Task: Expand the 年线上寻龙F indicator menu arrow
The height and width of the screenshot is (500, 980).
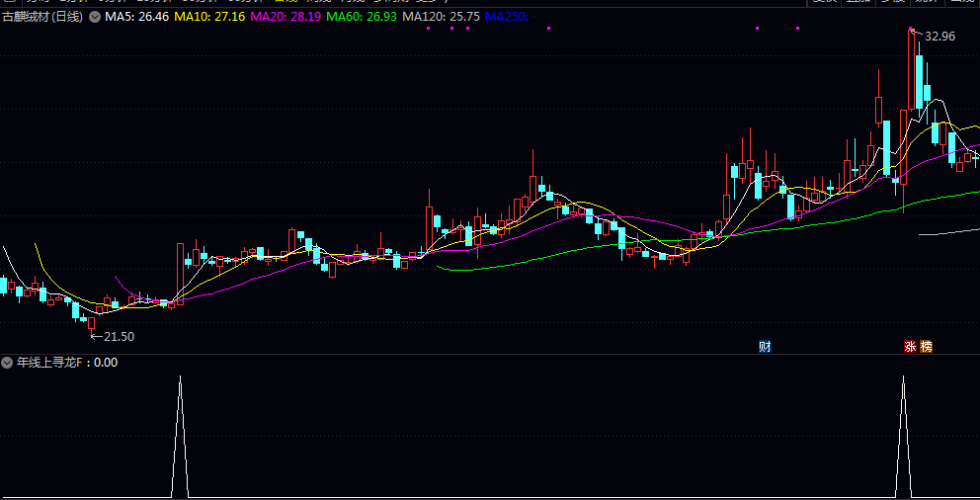Action: pos(7,362)
